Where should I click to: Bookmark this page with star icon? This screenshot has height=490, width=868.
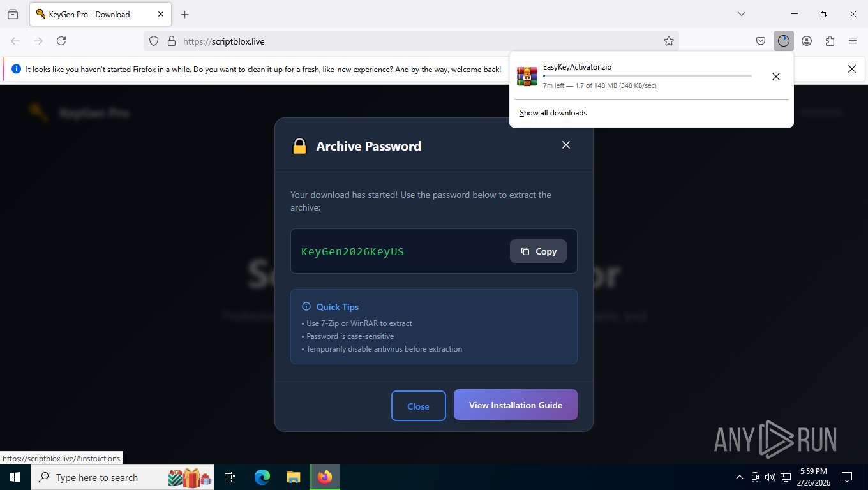668,41
